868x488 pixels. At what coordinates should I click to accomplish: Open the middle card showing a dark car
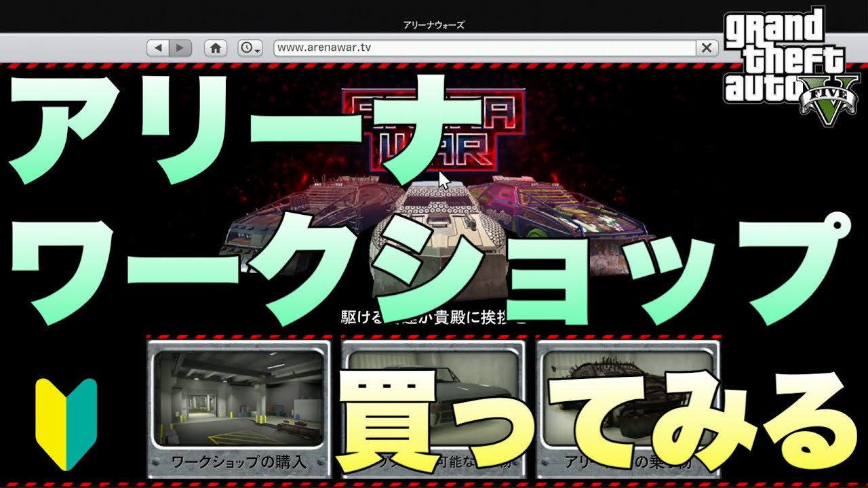tap(433, 409)
